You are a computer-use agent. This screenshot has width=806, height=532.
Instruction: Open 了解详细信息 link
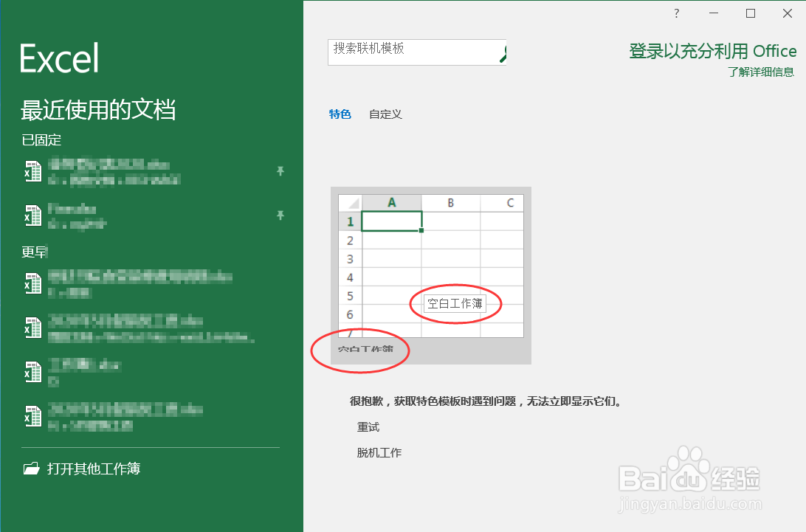pyautogui.click(x=761, y=72)
